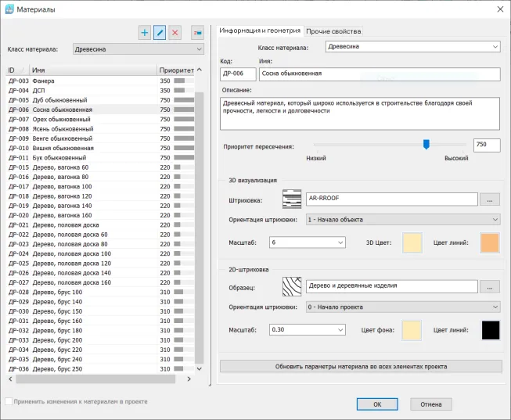Click the pencil edit material icon
The image size is (511, 420).
pos(160,32)
